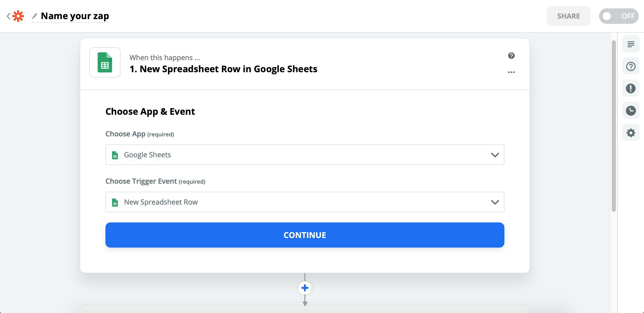The width and height of the screenshot is (644, 313).
Task: Expand the Choose Trigger Event dropdown
Action: [305, 202]
